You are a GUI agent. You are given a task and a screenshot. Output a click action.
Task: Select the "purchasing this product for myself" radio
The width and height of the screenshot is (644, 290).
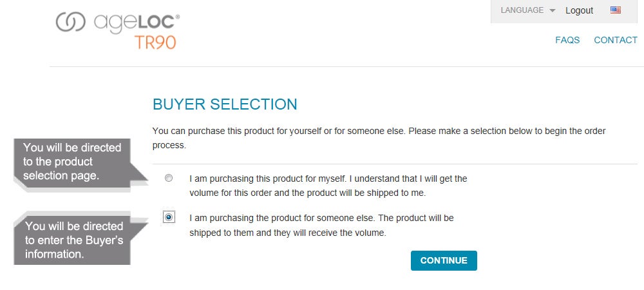[169, 178]
